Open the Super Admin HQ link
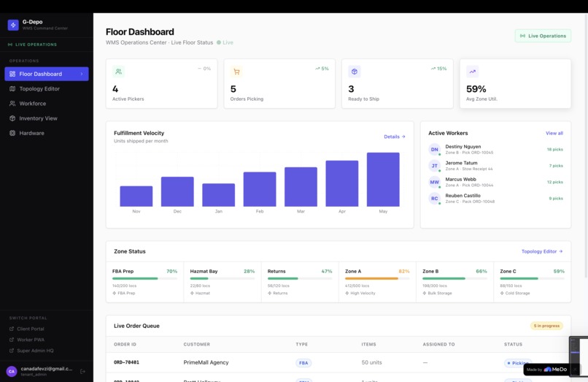The width and height of the screenshot is (588, 382). [35, 351]
